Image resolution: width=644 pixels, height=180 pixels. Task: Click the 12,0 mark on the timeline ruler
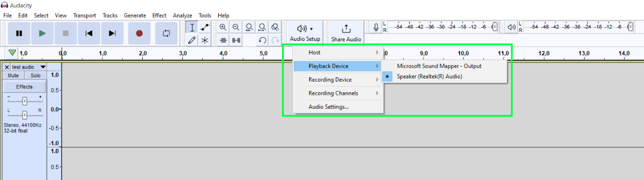[544, 53]
